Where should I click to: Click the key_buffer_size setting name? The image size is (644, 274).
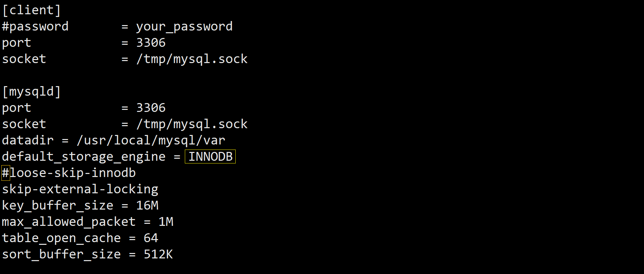(58, 206)
